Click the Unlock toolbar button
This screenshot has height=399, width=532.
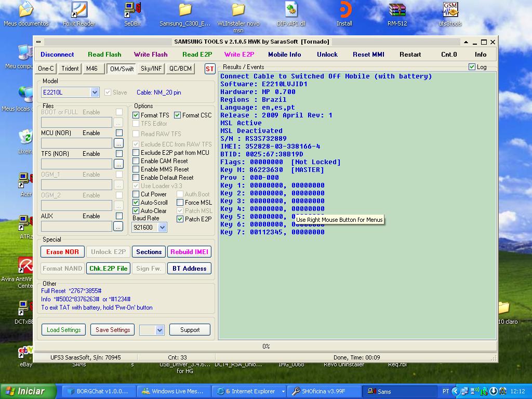[x=327, y=55]
